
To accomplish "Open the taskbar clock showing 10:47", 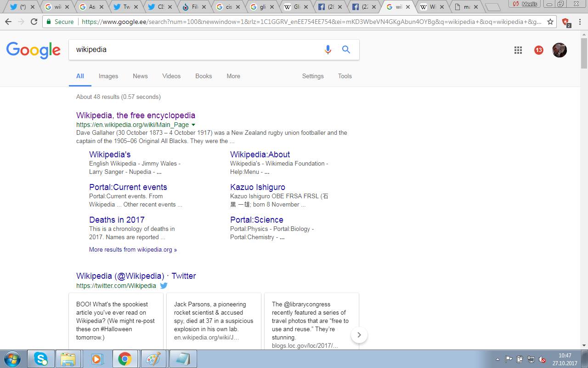I will tap(565, 359).
